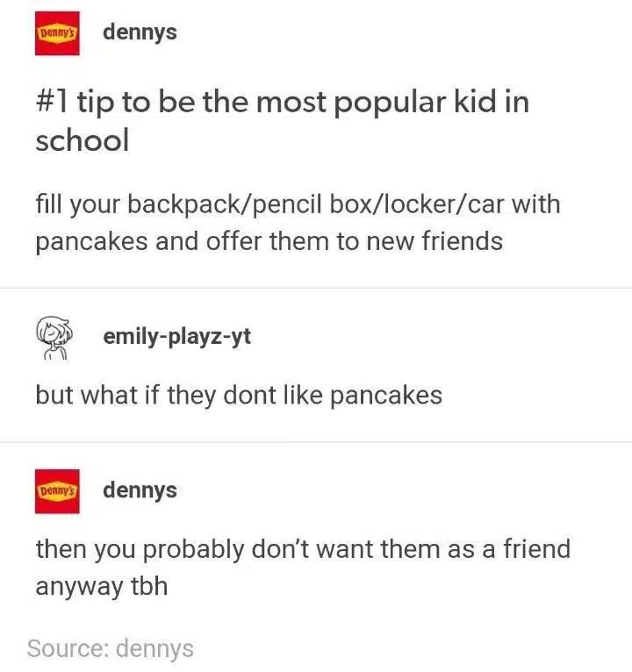Click the divider above the final dennys reply
This screenshot has width=632, height=672.
[316, 442]
